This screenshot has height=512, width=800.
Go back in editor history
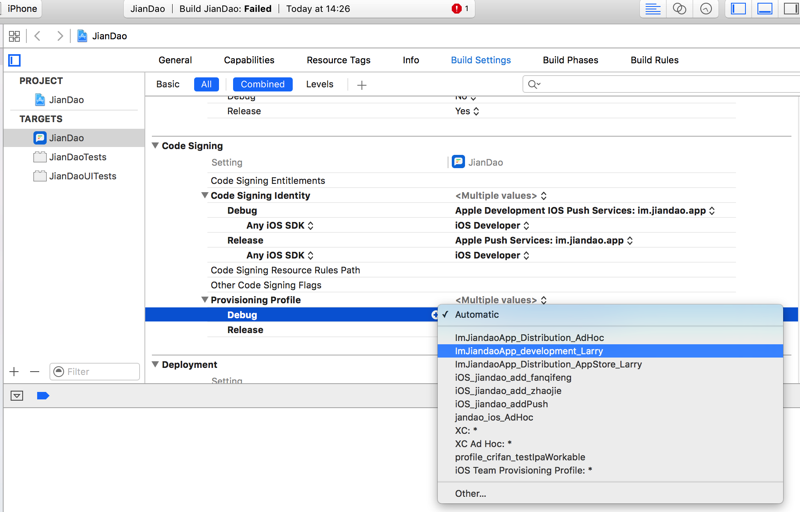click(37, 36)
